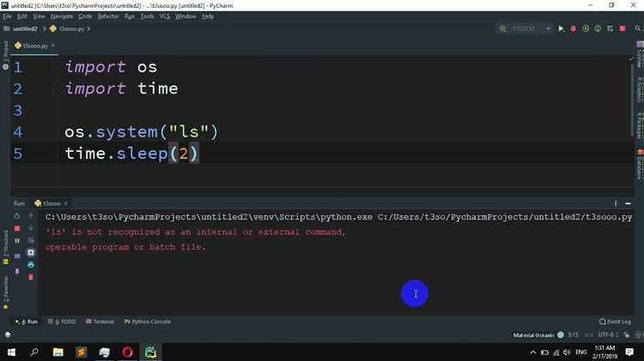Open the Favorites sidebar tab
This screenshot has height=361, width=644.
pos(5,292)
